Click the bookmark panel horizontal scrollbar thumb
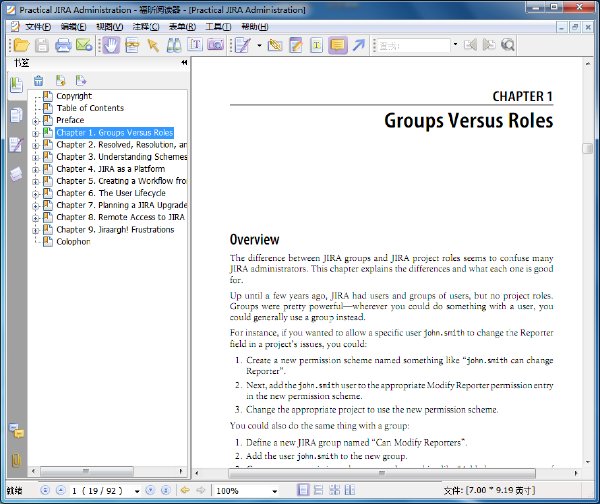This screenshot has height=504, width=600. tap(87, 471)
